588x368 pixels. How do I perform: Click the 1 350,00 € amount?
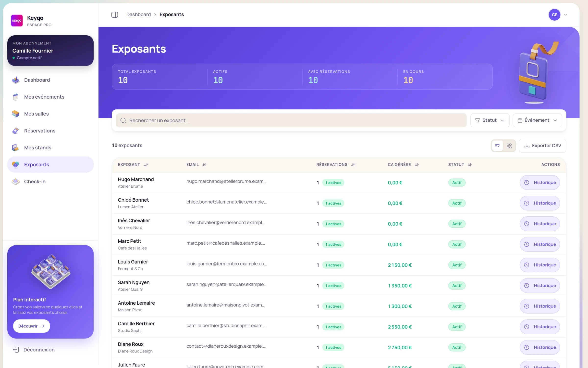pos(400,286)
